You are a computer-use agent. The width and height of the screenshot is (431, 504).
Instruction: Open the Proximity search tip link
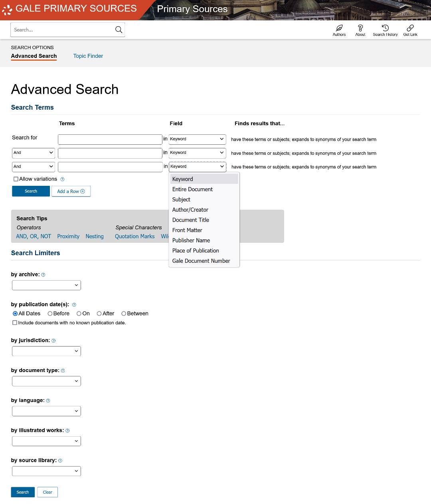coord(68,236)
